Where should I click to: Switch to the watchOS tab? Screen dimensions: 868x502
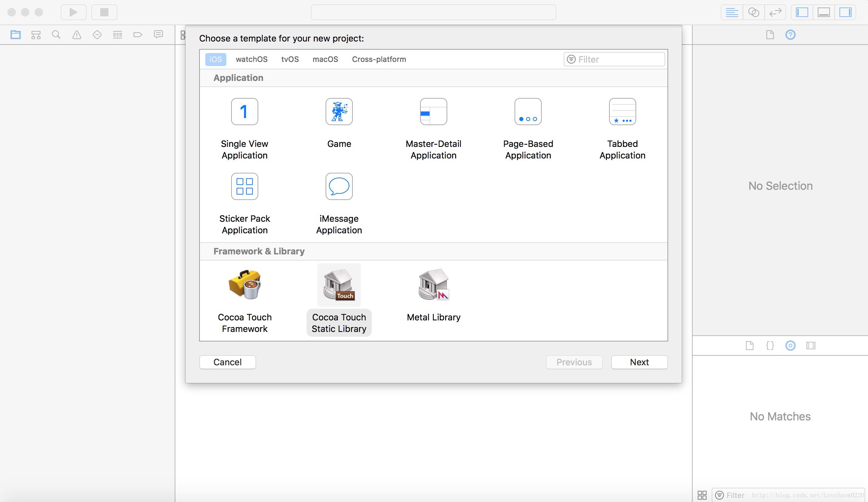click(251, 59)
